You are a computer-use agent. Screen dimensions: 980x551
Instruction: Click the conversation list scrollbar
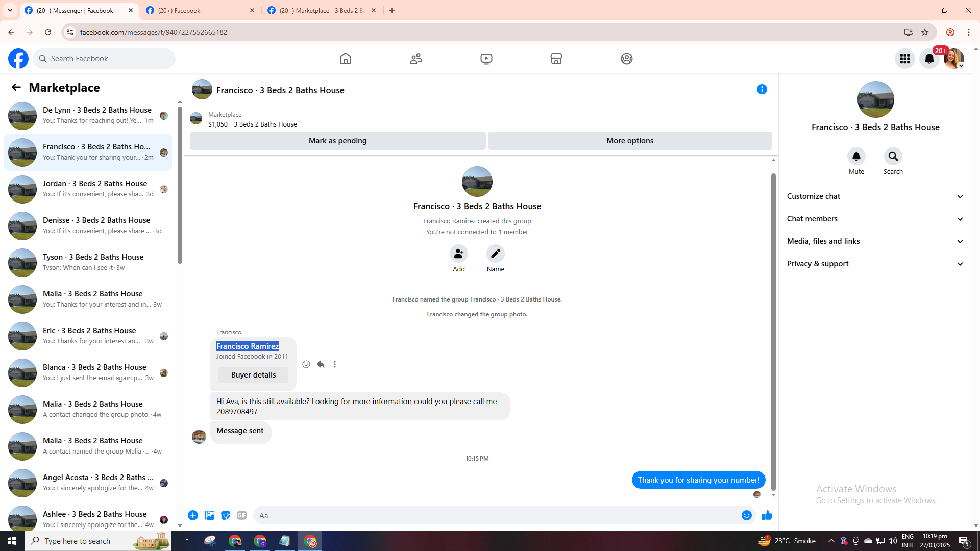point(180,185)
